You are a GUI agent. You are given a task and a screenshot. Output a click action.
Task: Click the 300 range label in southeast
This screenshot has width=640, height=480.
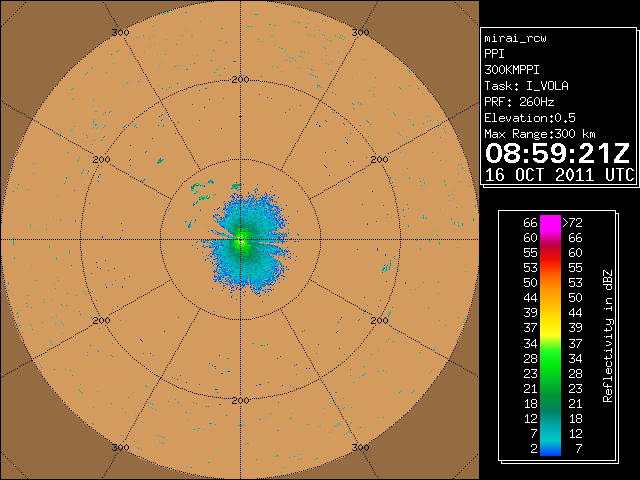coord(360,447)
